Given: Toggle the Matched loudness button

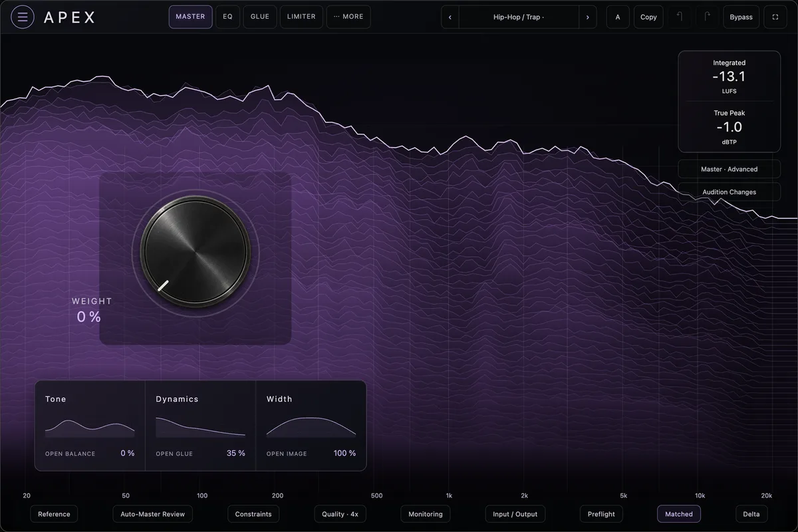Looking at the screenshot, I should (679, 514).
